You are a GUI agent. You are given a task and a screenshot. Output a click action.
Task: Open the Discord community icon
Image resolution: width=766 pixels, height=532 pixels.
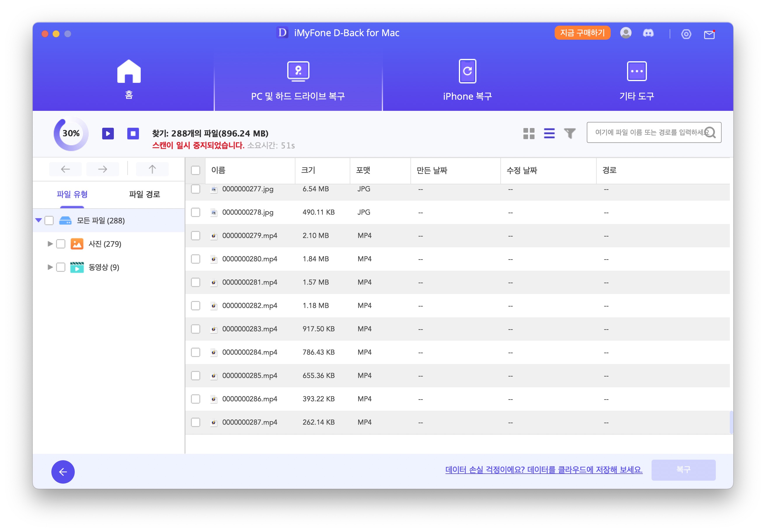pos(648,33)
